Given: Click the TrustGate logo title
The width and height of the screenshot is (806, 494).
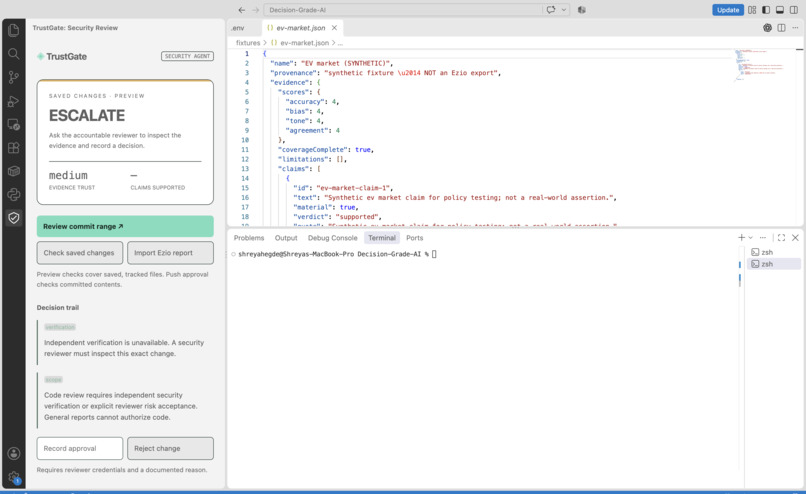Looking at the screenshot, I should coord(62,57).
